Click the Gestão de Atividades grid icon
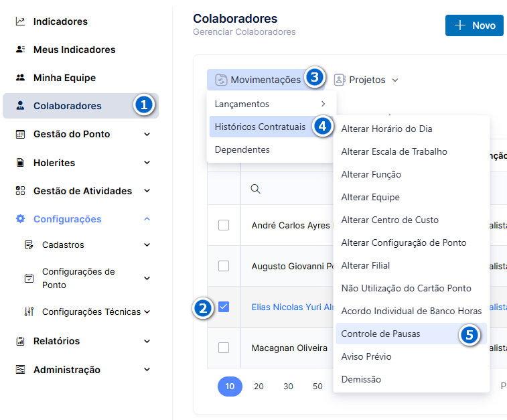The image size is (507, 420). 20,191
